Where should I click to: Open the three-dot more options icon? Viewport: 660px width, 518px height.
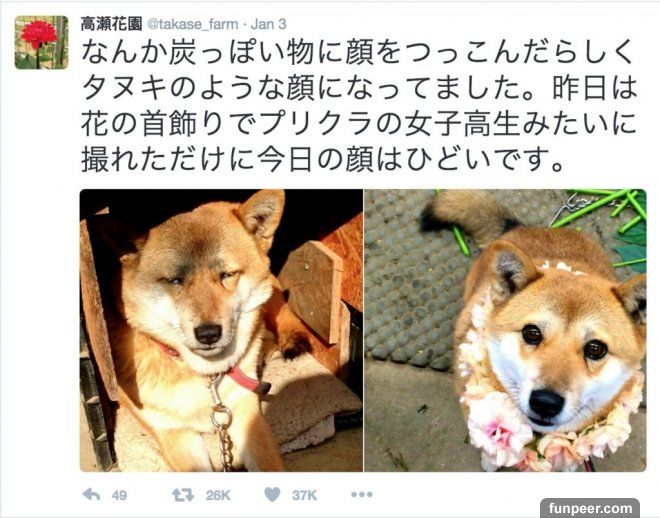point(362,494)
